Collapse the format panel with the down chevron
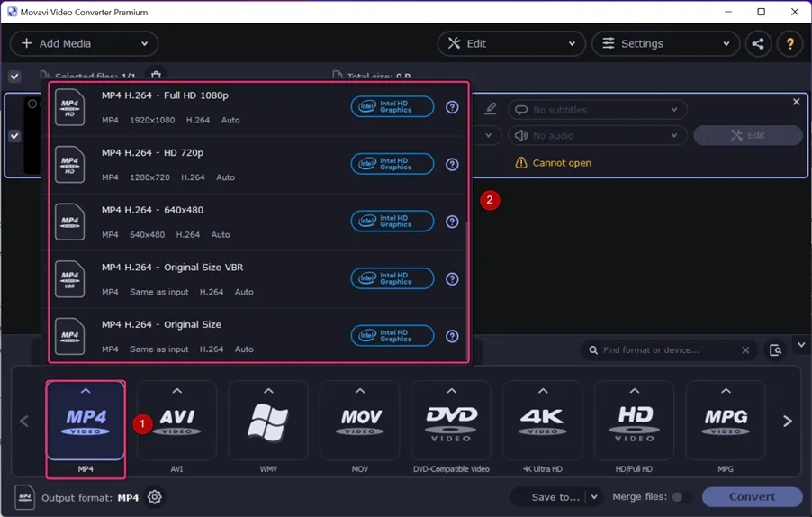 (801, 345)
